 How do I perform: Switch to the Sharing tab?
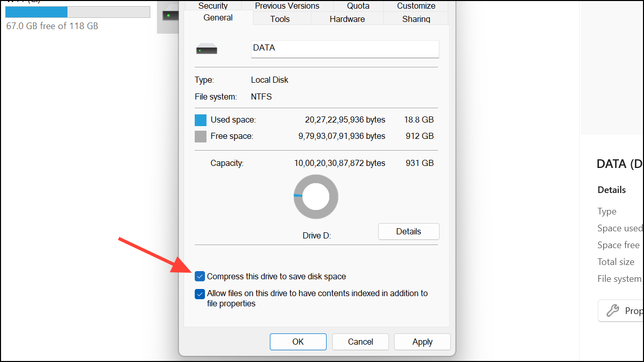pyautogui.click(x=416, y=18)
